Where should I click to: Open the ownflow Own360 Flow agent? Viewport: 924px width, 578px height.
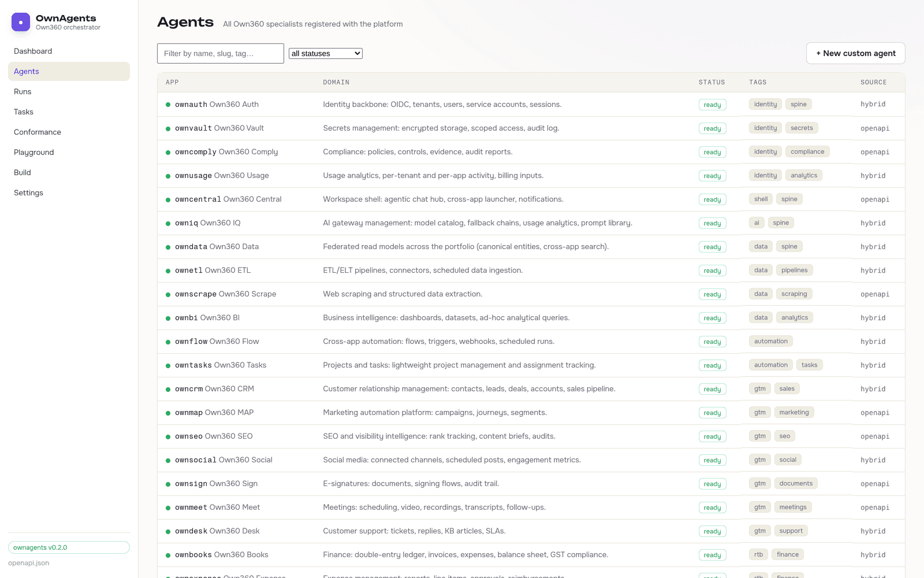click(x=217, y=342)
